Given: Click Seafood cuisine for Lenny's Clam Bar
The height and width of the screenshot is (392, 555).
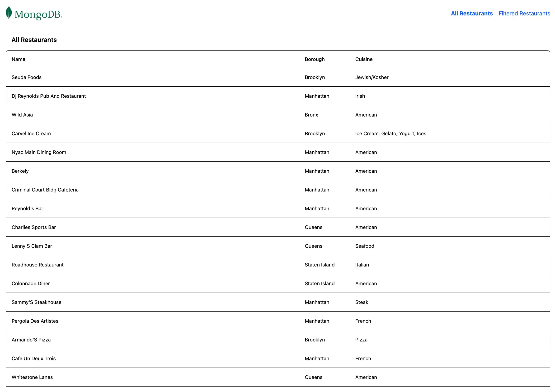Looking at the screenshot, I should (x=365, y=246).
